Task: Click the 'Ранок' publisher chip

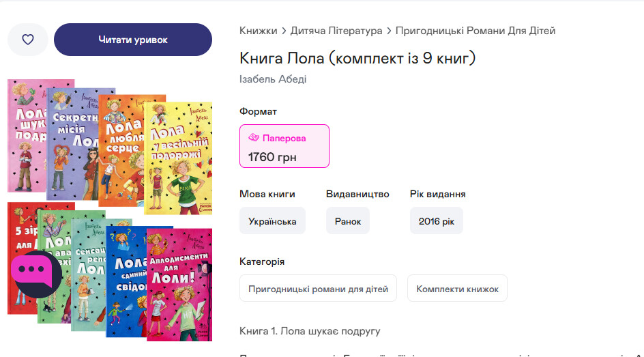Action: (348, 221)
